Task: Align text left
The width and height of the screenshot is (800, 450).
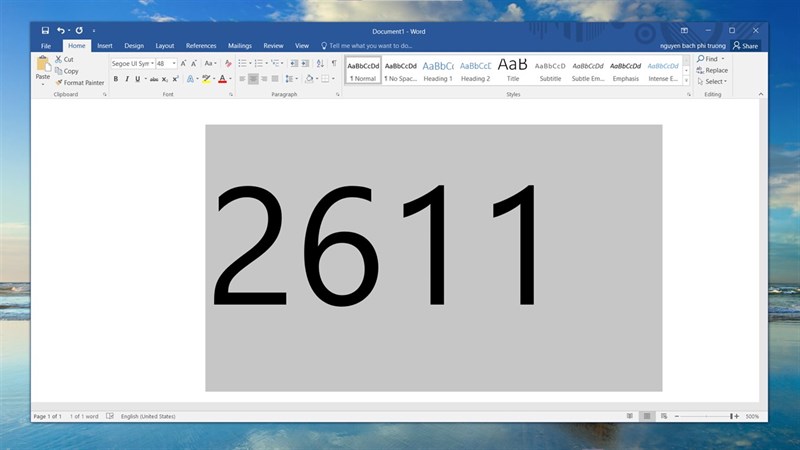Action: pos(242,79)
